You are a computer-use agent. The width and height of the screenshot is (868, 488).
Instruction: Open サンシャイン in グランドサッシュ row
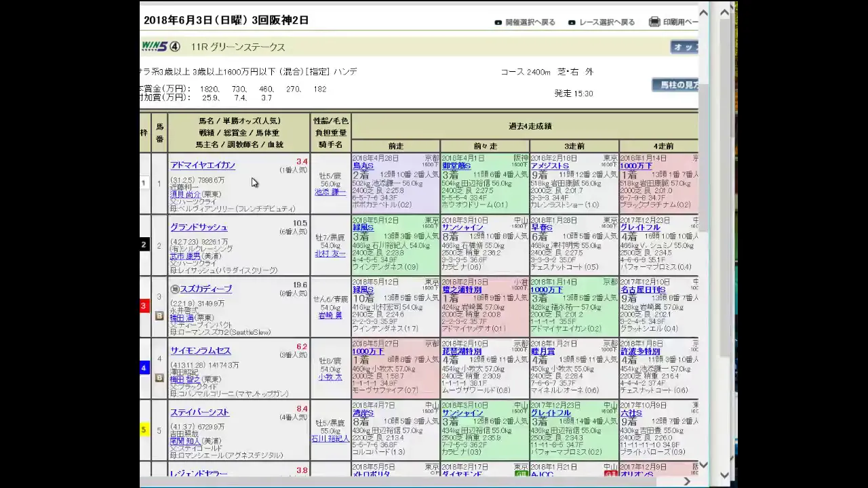pyautogui.click(x=462, y=228)
